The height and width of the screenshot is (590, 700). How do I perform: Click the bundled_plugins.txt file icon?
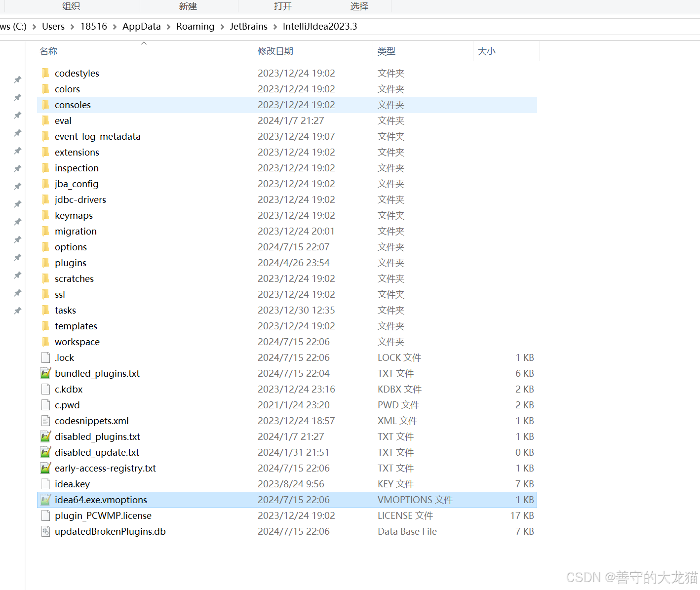45,373
